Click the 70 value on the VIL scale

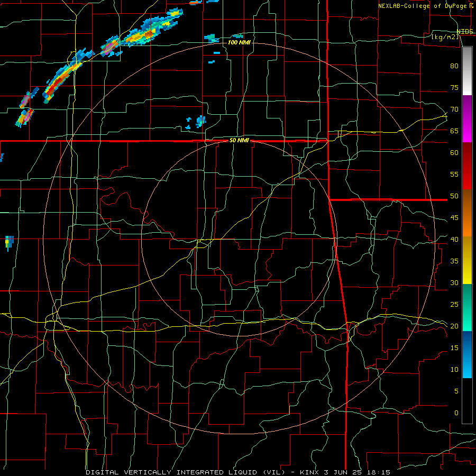tap(454, 109)
